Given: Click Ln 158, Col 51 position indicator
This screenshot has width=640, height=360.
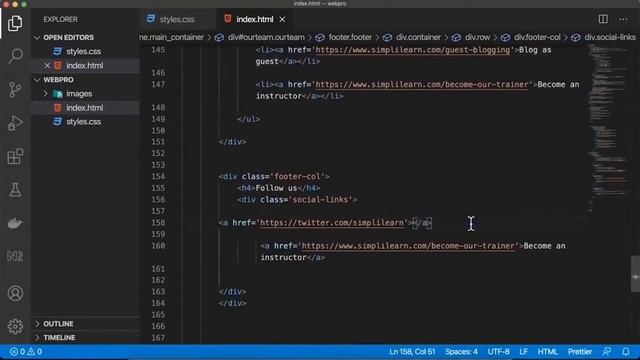Looking at the screenshot, I should click(412, 352).
